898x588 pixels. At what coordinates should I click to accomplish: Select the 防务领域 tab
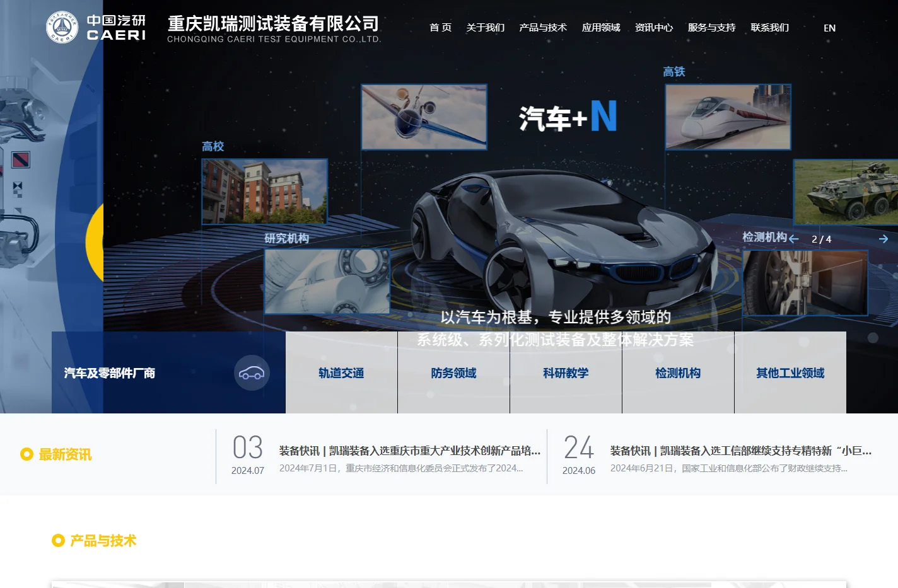click(453, 372)
